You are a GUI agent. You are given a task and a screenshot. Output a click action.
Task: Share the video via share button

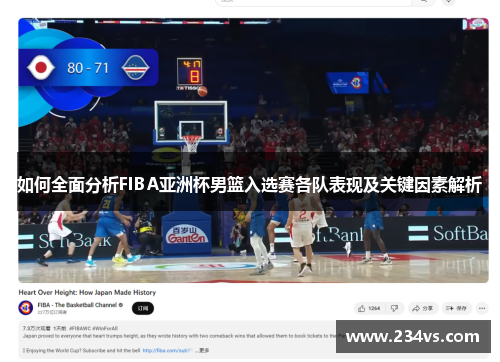pyautogui.click(x=422, y=308)
